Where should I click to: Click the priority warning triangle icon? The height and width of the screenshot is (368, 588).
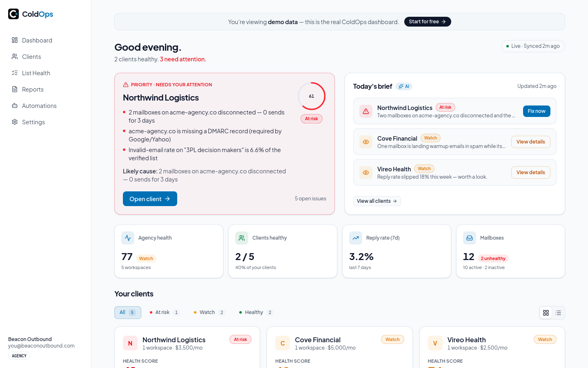126,85
